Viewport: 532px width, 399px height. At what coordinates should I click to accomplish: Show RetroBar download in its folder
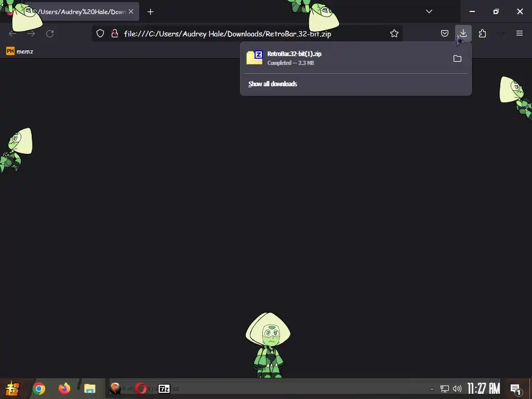pyautogui.click(x=457, y=58)
